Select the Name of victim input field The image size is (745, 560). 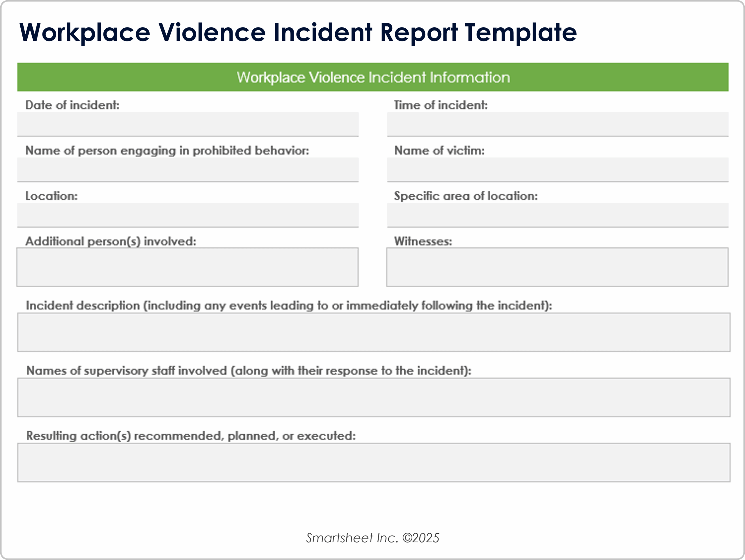tap(557, 169)
